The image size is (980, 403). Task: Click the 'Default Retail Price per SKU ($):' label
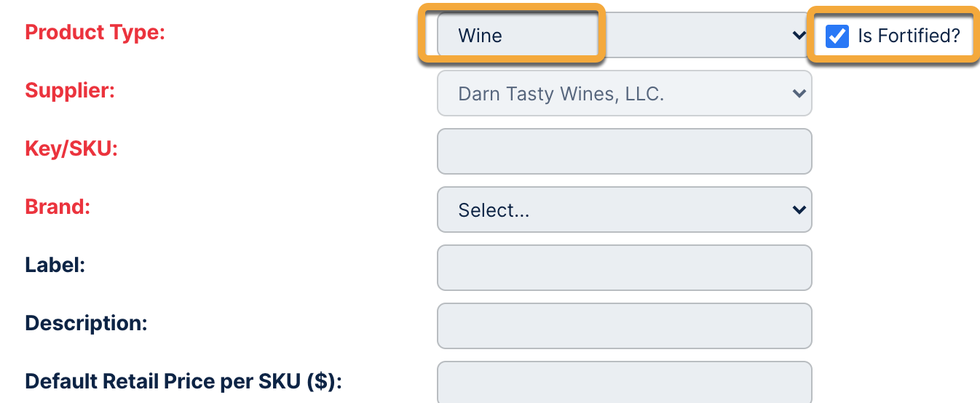click(x=183, y=381)
